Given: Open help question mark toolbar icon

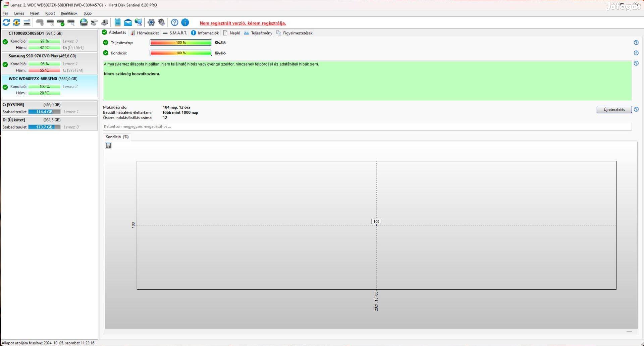Looking at the screenshot, I should [174, 22].
